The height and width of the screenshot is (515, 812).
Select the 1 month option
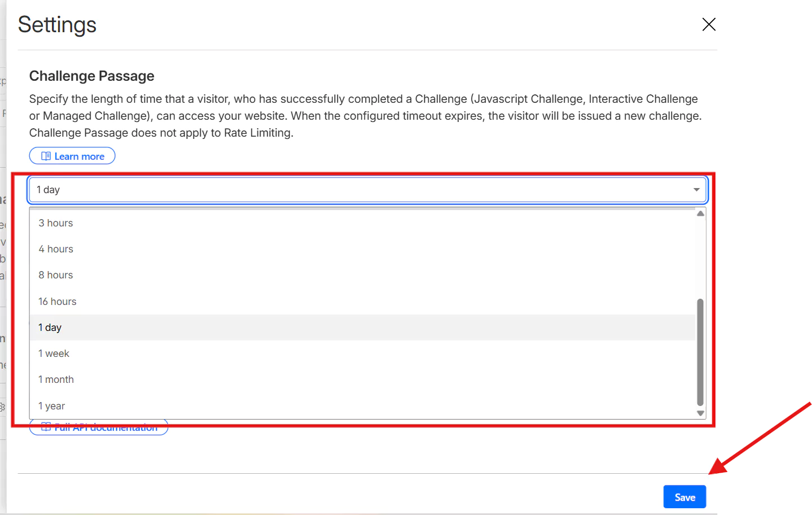click(x=56, y=379)
